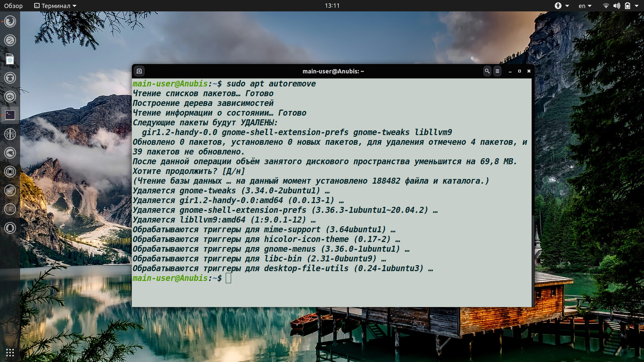The height and width of the screenshot is (362, 644).
Task: Open the photo viewer icon in dock
Action: 10,97
